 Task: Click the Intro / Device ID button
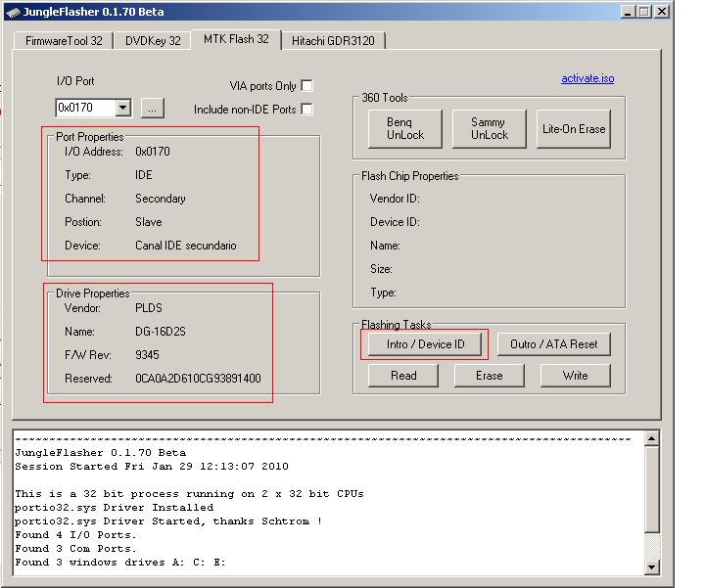(x=425, y=344)
